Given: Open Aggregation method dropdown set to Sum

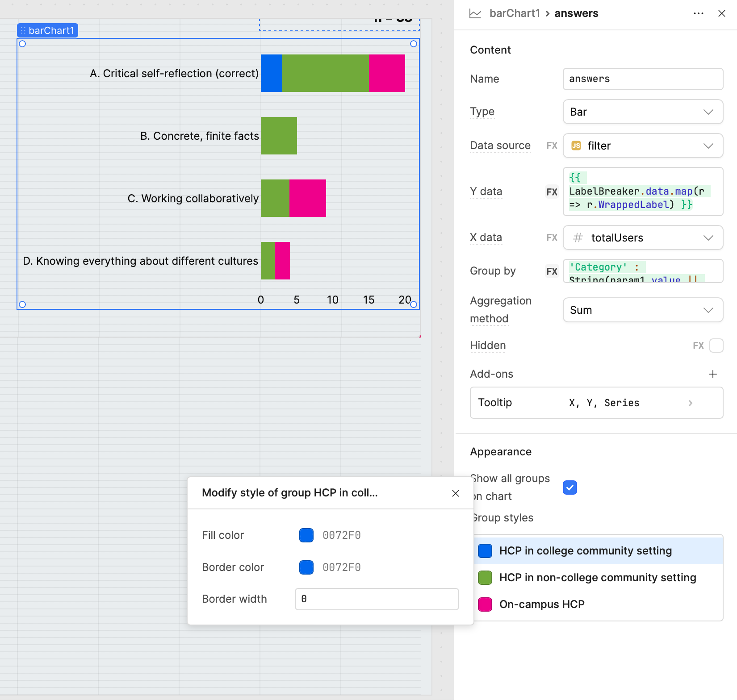Looking at the screenshot, I should coord(643,310).
